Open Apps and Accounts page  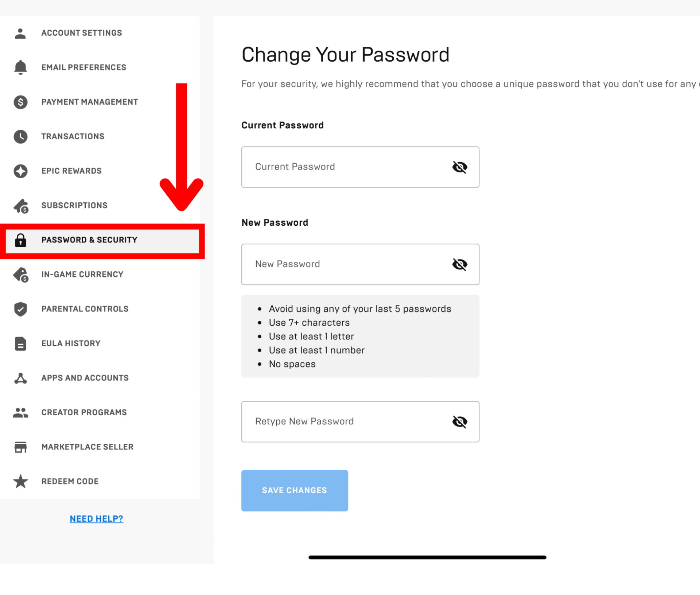(x=85, y=378)
